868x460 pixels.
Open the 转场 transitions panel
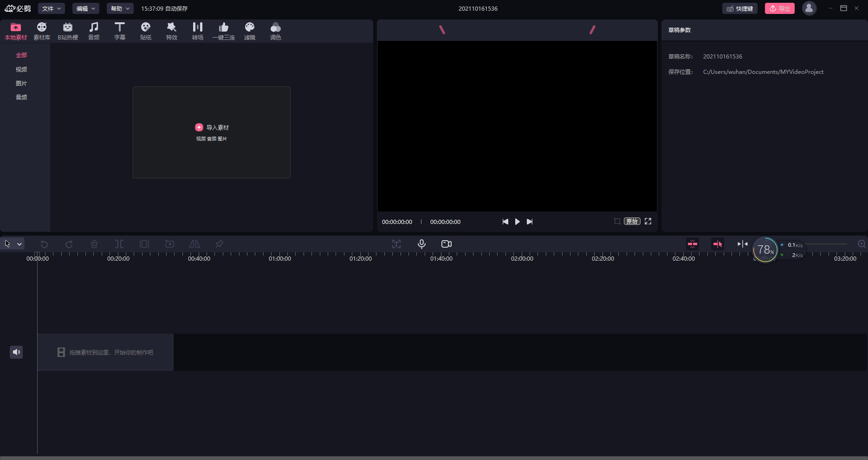(198, 31)
